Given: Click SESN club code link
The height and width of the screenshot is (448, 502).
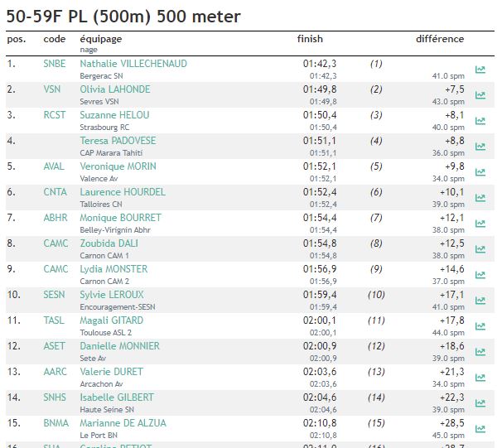Looking at the screenshot, I should 54,295.
